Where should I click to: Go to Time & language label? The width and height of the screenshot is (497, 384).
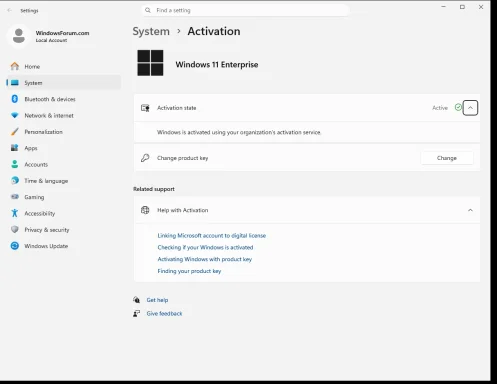pyautogui.click(x=46, y=181)
